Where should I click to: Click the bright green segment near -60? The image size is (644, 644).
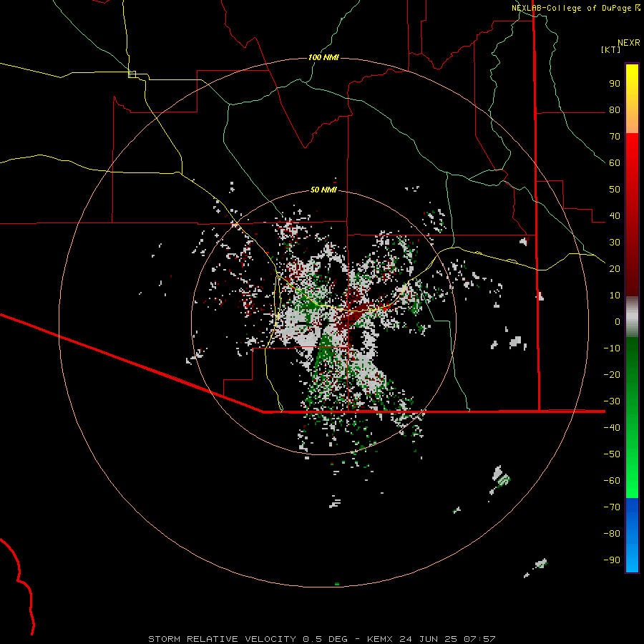(x=632, y=481)
